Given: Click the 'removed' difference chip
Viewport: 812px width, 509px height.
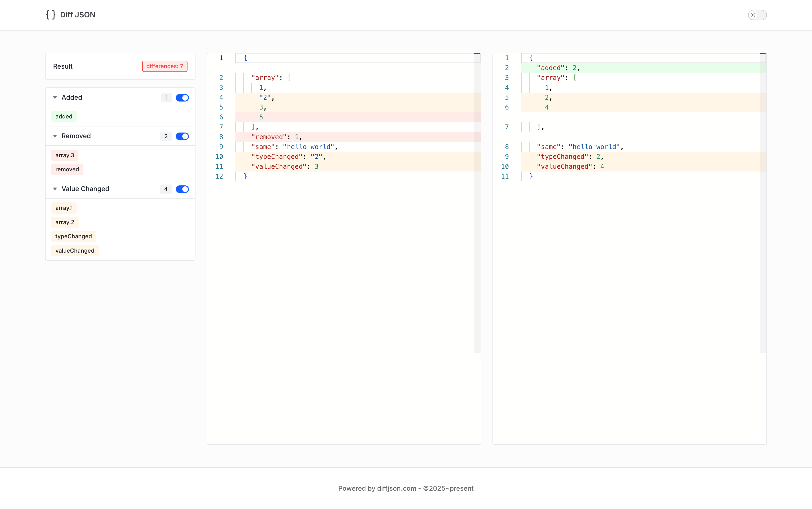Looking at the screenshot, I should (67, 169).
